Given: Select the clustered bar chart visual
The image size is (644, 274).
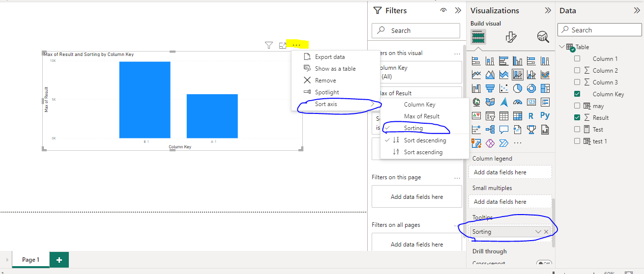Looking at the screenshot, I should click(x=503, y=61).
